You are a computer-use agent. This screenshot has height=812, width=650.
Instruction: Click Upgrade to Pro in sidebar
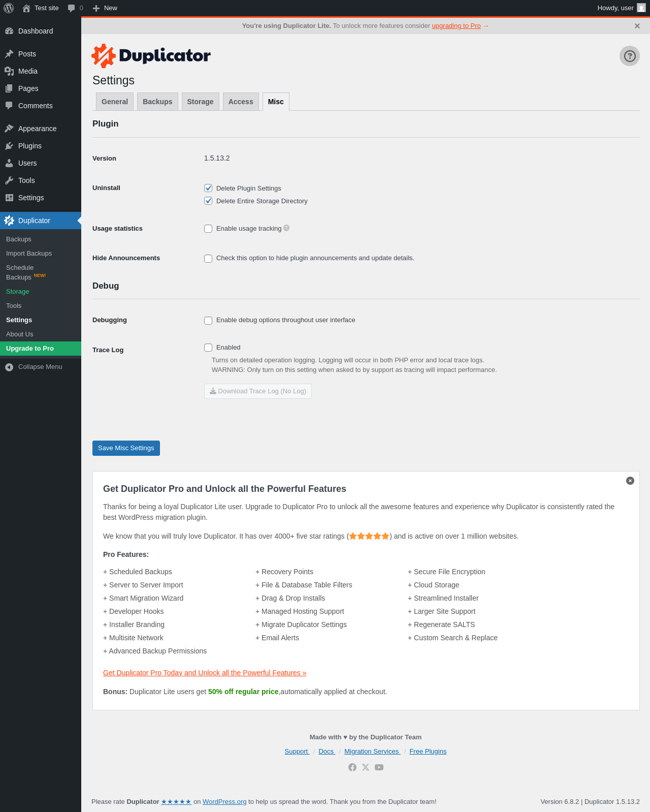41,349
